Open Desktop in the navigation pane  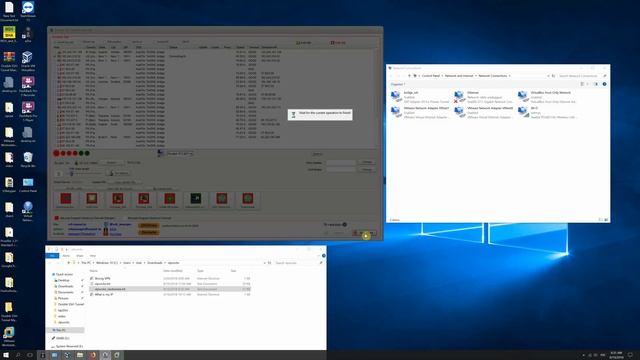point(63,280)
